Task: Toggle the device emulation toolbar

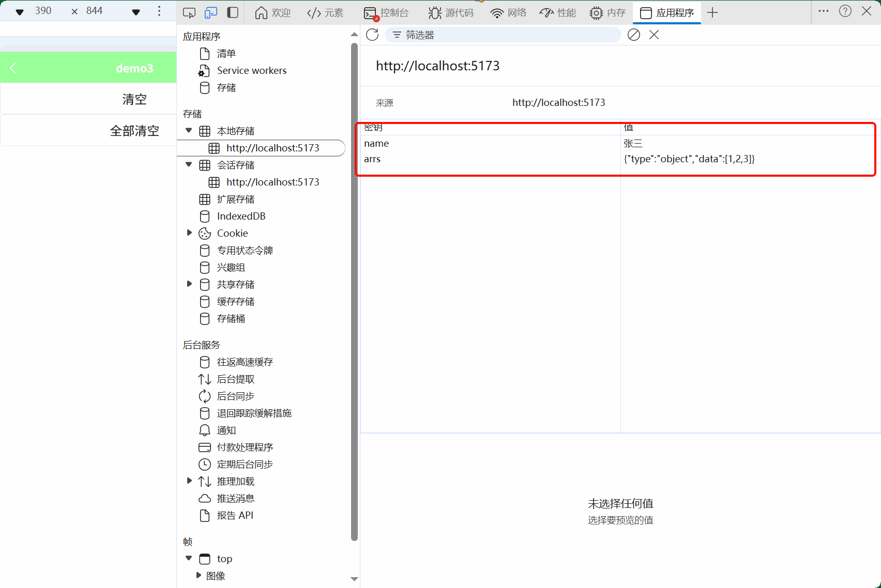Action: coord(210,12)
